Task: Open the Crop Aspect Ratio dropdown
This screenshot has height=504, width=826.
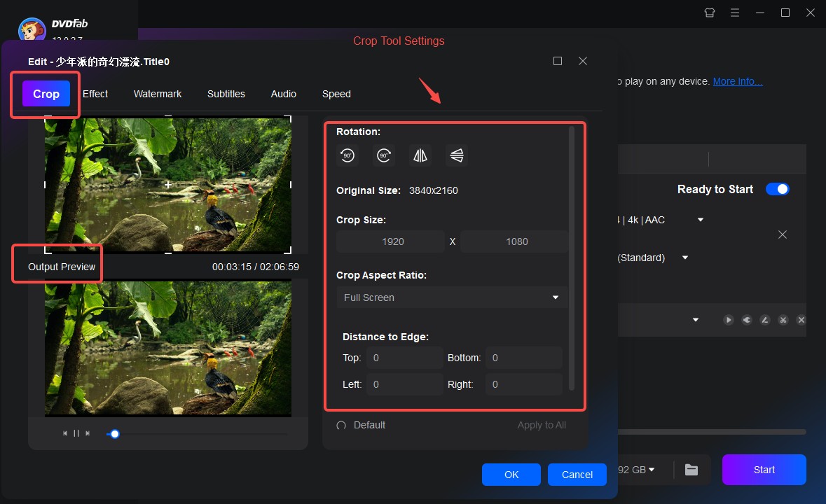Action: click(451, 297)
